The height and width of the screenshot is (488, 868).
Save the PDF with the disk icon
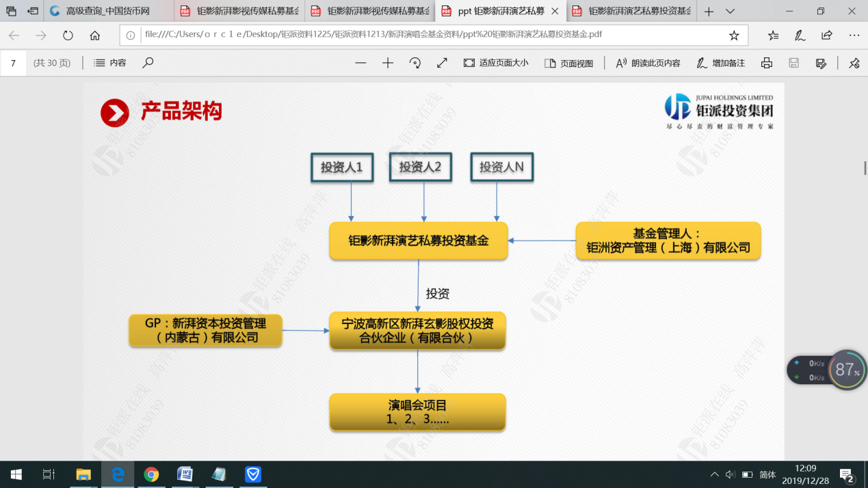pyautogui.click(x=794, y=63)
